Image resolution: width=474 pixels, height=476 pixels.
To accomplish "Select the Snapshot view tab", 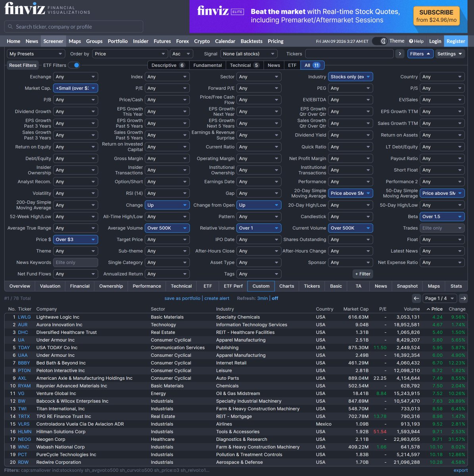I will [x=407, y=286].
